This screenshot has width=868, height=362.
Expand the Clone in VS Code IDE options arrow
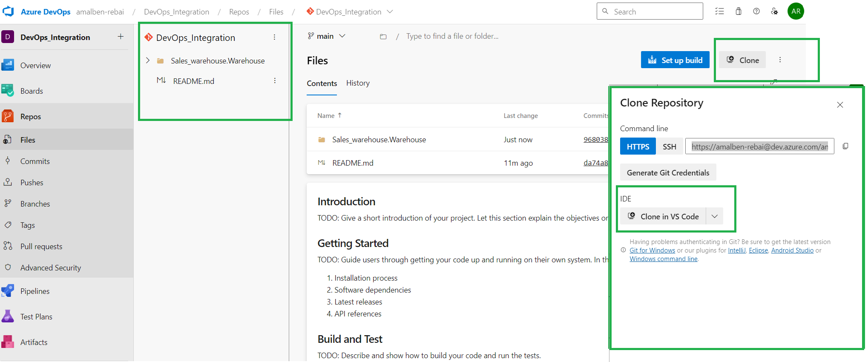coord(714,216)
